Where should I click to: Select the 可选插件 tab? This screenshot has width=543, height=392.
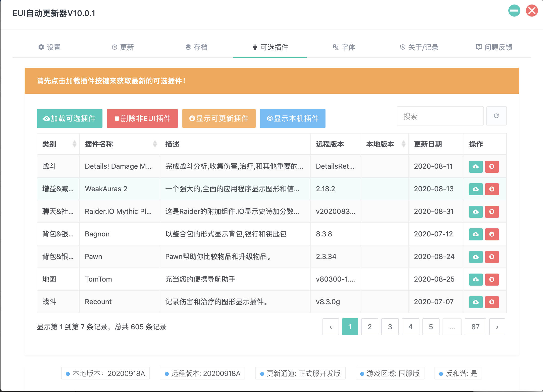(x=270, y=47)
